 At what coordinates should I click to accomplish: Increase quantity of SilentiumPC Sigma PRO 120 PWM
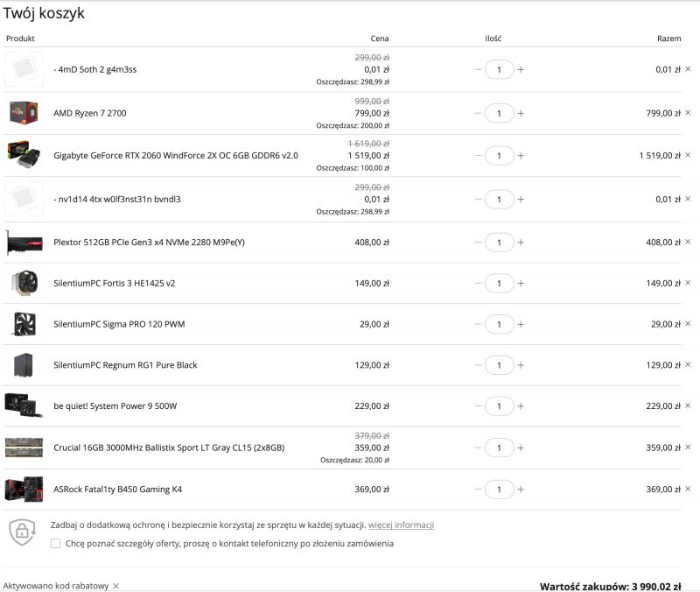click(521, 324)
